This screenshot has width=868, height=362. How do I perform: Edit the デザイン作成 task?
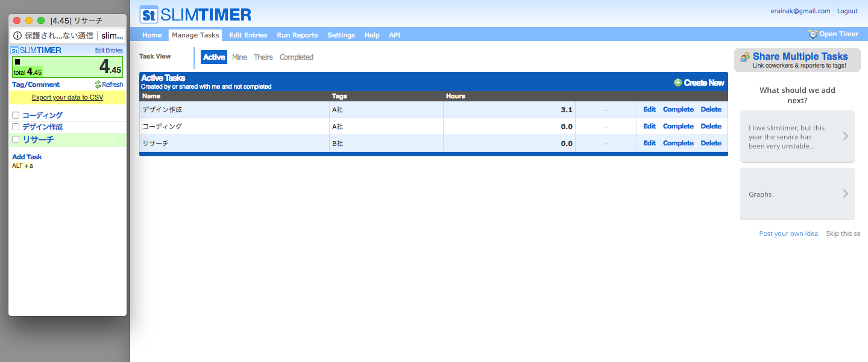click(x=649, y=109)
